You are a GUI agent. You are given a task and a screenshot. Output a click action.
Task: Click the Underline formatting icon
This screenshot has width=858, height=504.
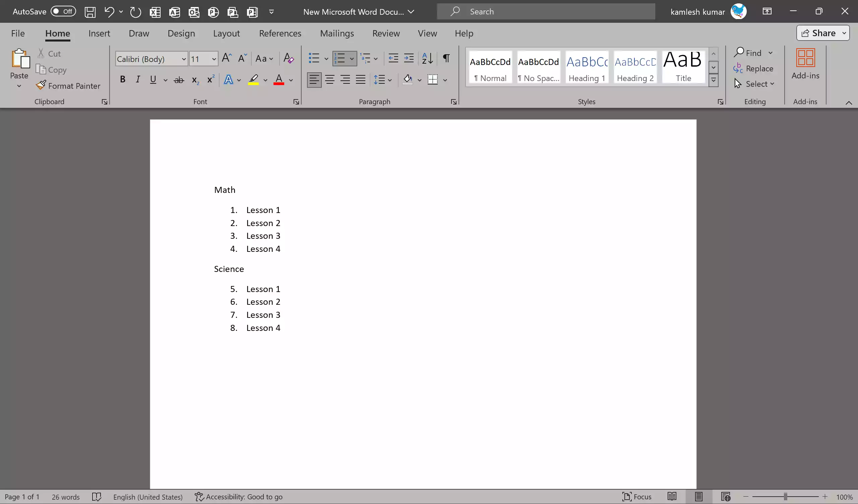tap(153, 79)
